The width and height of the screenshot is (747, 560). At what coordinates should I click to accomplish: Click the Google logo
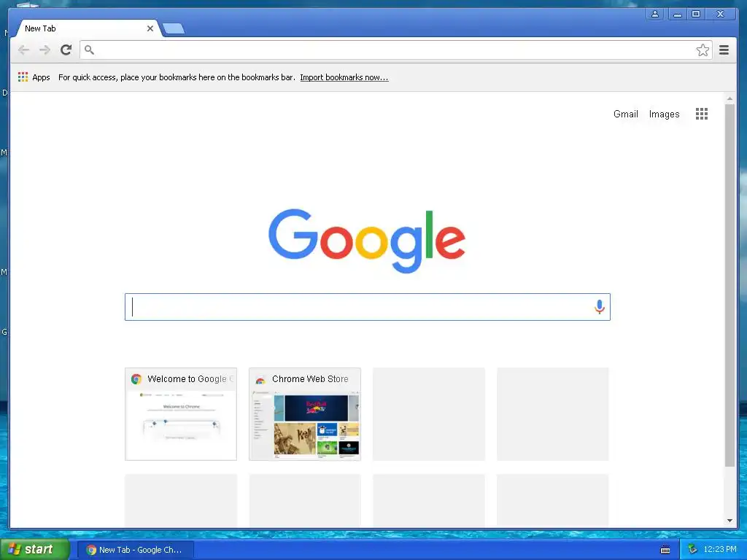click(x=367, y=241)
